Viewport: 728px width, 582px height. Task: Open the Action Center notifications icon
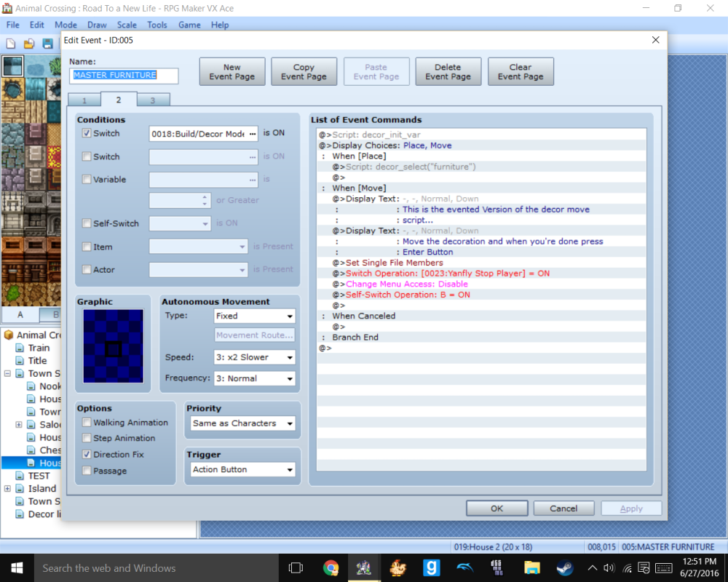(x=644, y=567)
